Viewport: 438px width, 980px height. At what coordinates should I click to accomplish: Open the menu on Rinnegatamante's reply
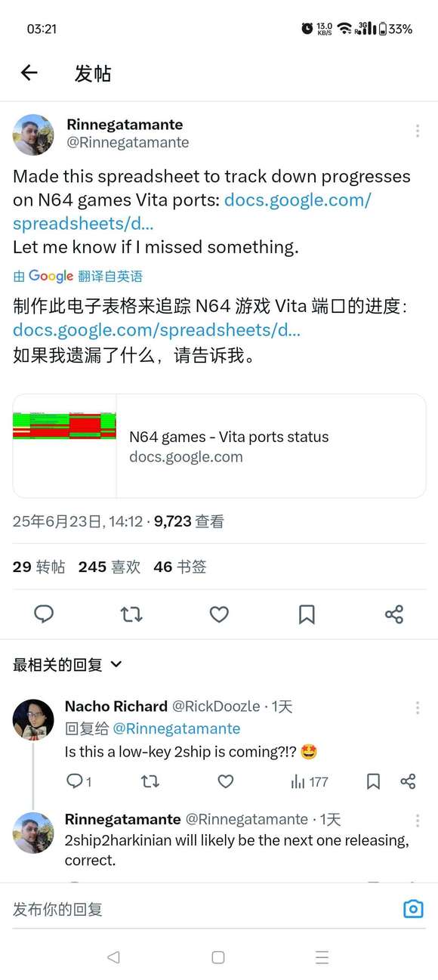[x=417, y=821]
